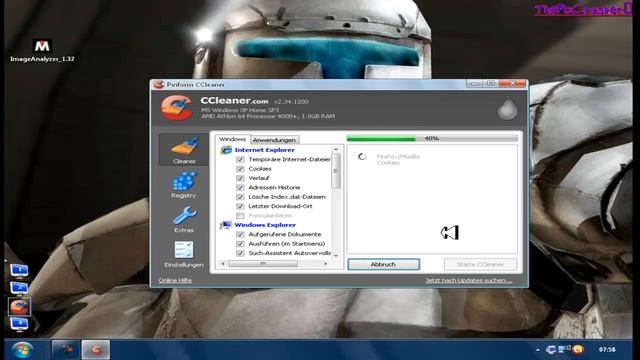Screen dimensions: 640x360
Task: Activate the first taskbar program button
Action: click(x=65, y=349)
